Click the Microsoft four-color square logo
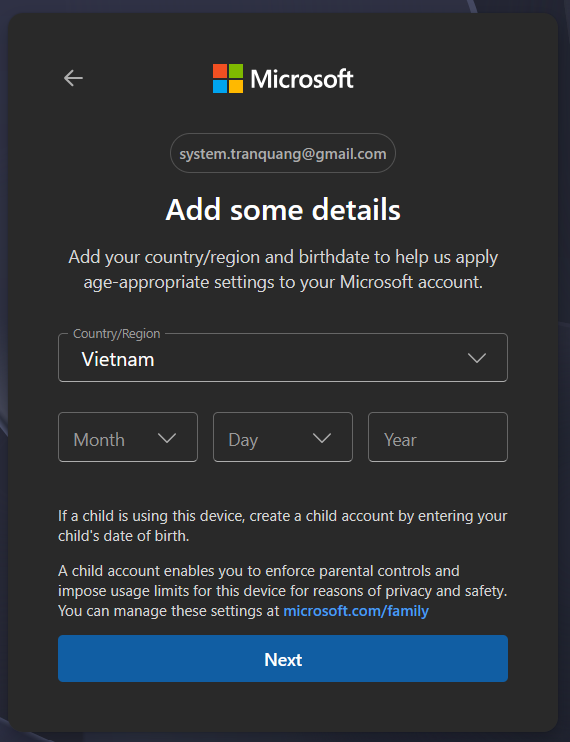The width and height of the screenshot is (570, 742). [228, 79]
